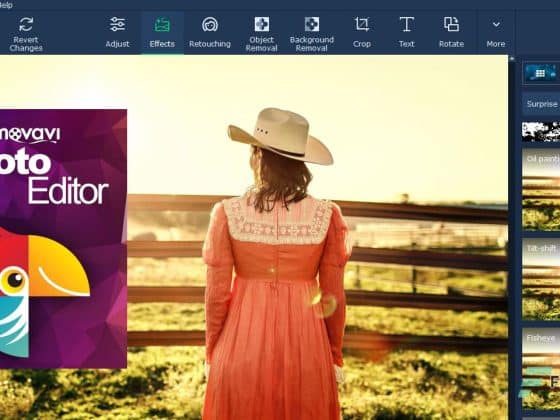Apply the Tilt-shift effect thumbnail
Viewport: 560px width, 420px height.
(541, 279)
